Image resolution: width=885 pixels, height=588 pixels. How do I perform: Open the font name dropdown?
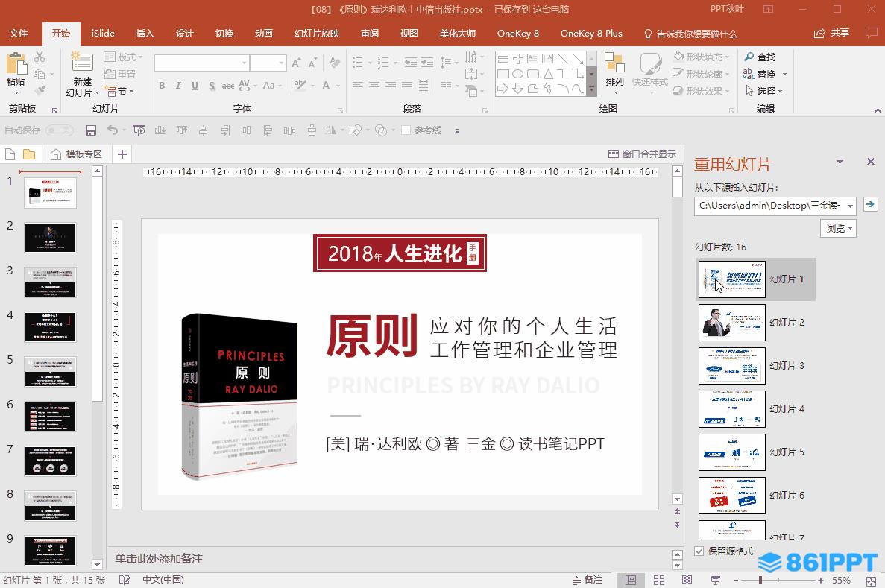(x=245, y=63)
